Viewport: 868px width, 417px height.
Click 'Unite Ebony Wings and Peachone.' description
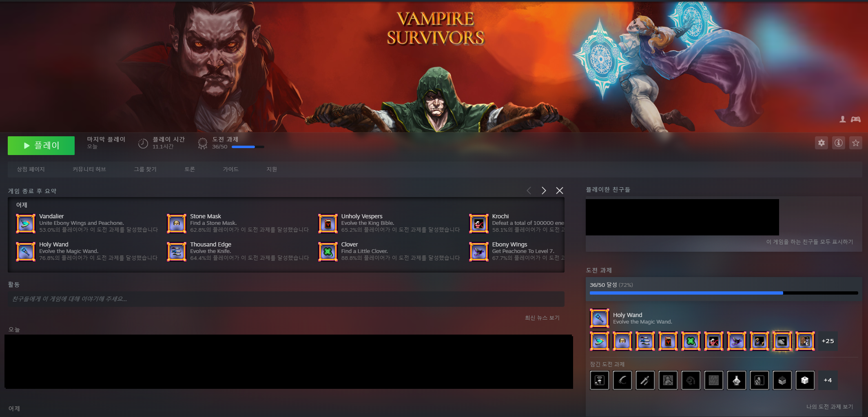click(82, 223)
